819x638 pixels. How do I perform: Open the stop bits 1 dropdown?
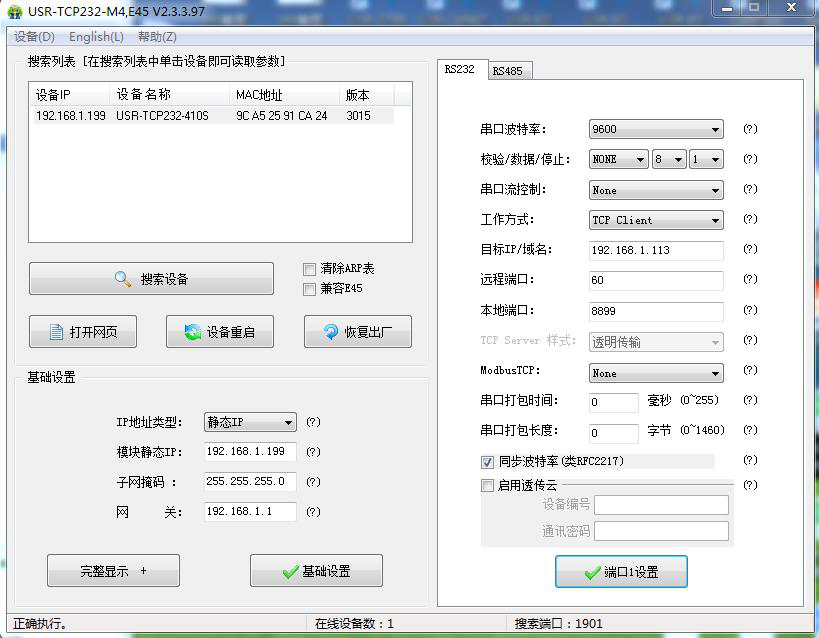click(x=706, y=159)
